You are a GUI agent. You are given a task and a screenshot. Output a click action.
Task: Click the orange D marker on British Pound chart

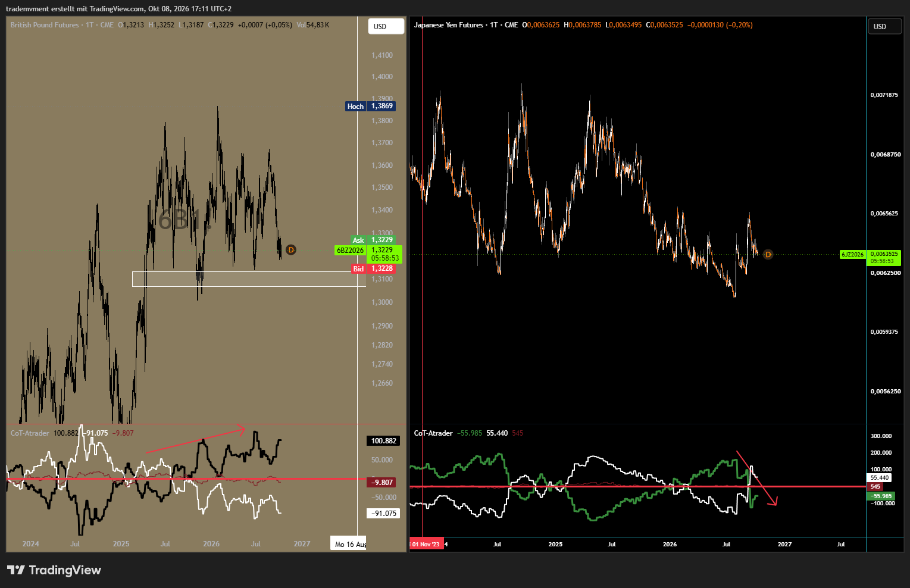[291, 250]
